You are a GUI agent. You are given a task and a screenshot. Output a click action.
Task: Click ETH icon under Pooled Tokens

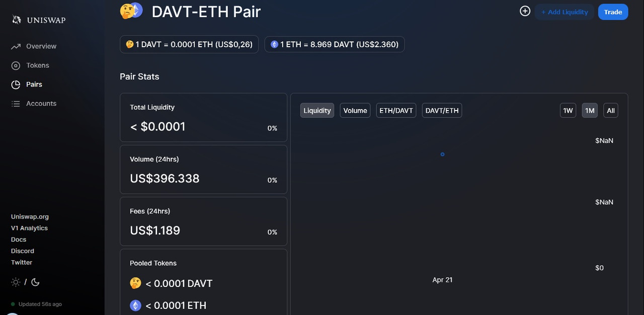coord(135,305)
